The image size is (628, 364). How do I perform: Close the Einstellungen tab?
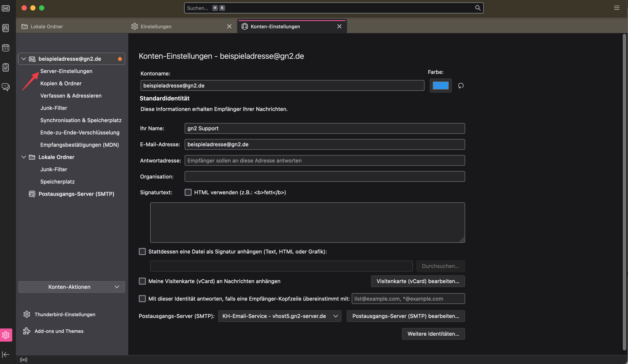pyautogui.click(x=229, y=26)
